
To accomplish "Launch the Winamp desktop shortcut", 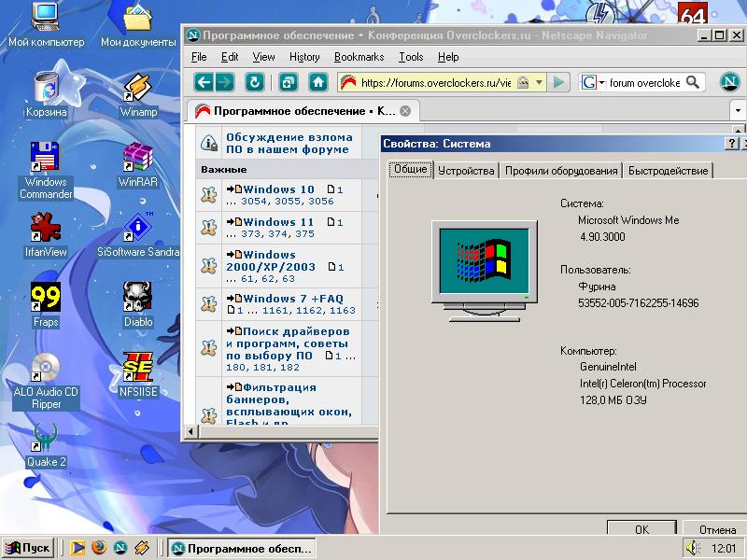I will (x=138, y=94).
